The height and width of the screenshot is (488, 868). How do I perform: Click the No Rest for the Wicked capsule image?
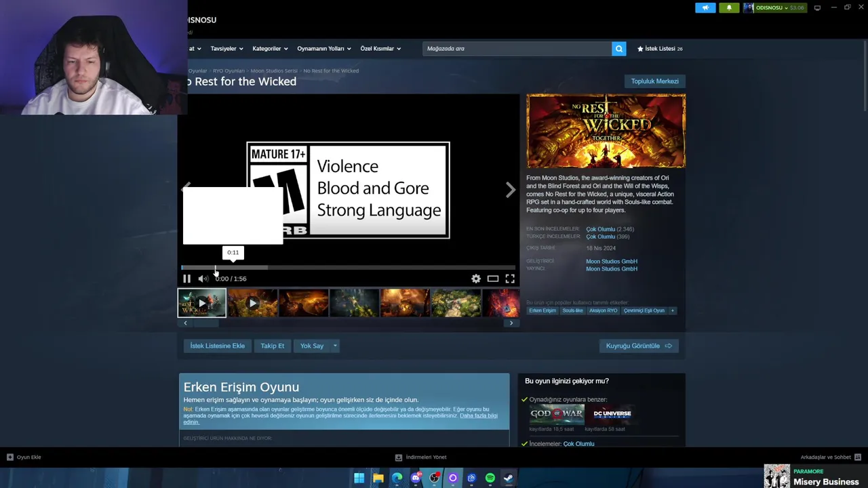(x=606, y=131)
